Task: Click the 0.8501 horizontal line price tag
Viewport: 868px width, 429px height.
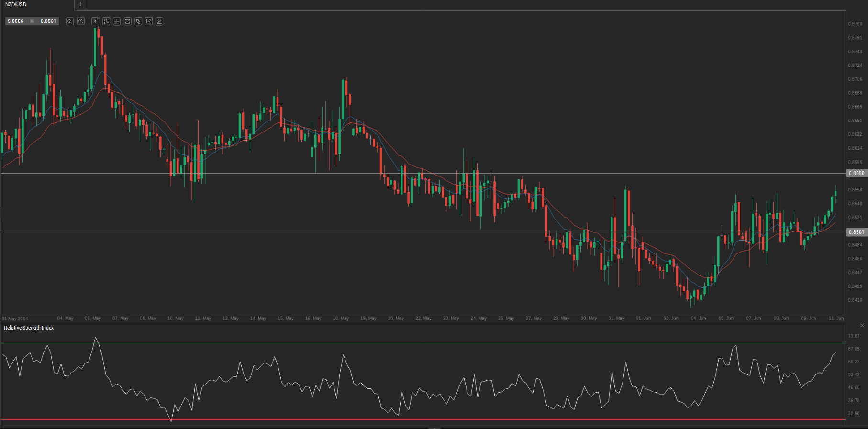Action: [857, 232]
